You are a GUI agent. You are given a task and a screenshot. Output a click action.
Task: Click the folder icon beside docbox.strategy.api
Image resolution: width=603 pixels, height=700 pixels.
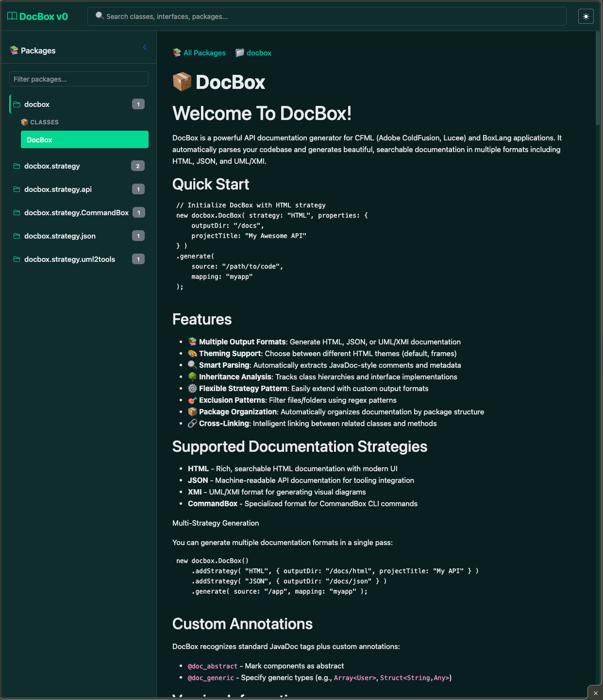[x=17, y=189]
